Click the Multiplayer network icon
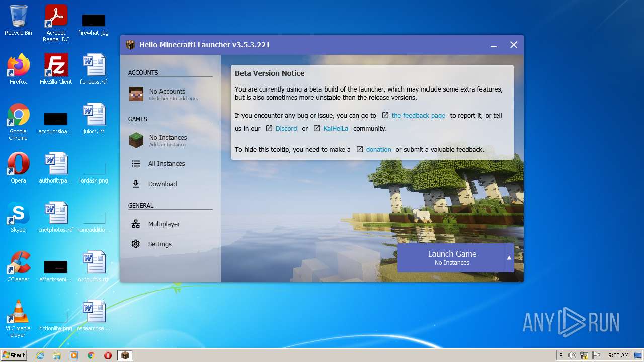 click(136, 224)
